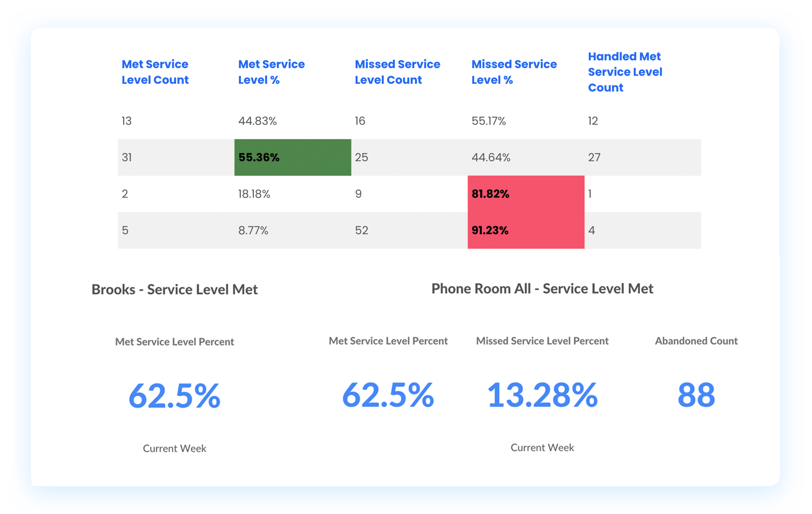Viewport: 812px width, 514px height.
Task: Select the cell showing 16
Action: 409,121
